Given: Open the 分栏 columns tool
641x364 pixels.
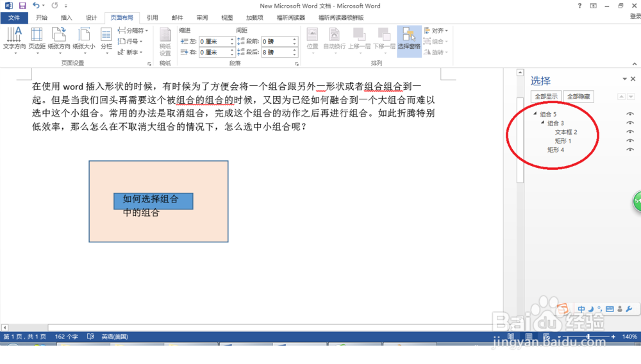Looking at the screenshot, I should pyautogui.click(x=106, y=41).
